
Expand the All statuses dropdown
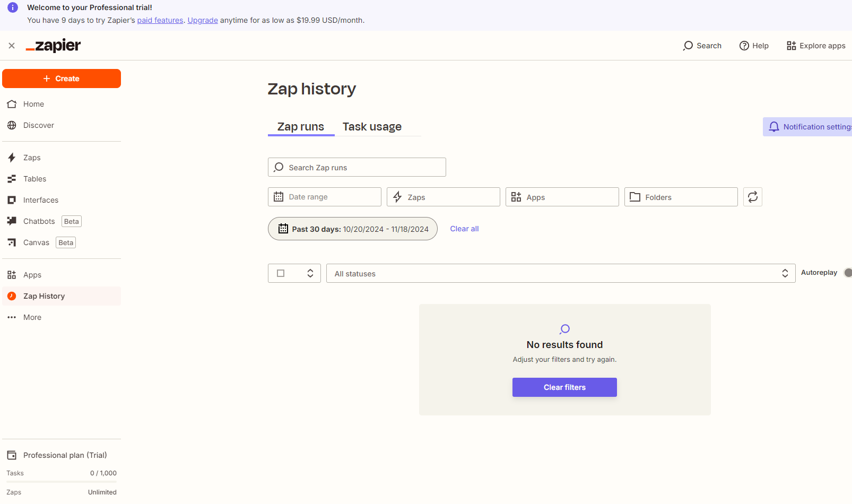point(561,273)
